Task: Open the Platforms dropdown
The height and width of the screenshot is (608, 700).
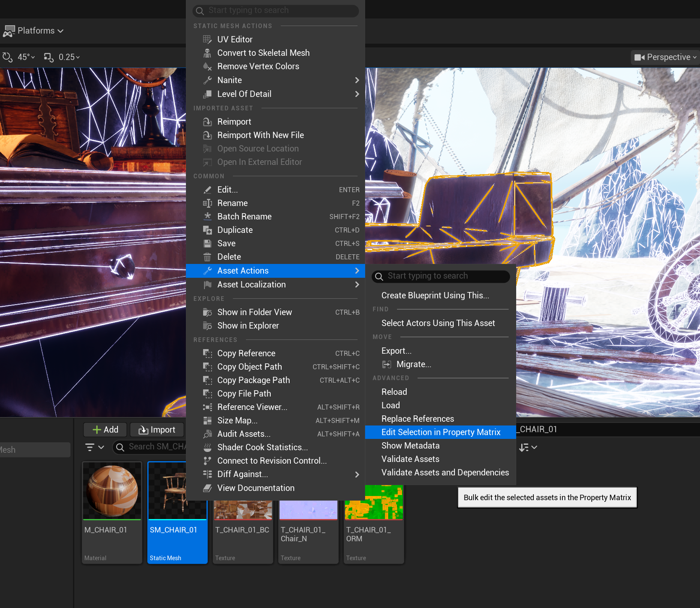Action: pyautogui.click(x=34, y=31)
